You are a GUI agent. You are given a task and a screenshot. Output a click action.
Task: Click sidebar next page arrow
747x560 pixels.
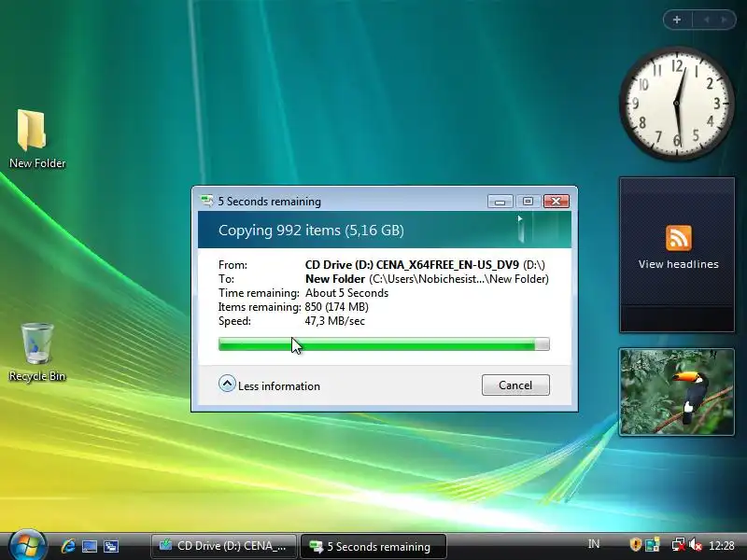(725, 20)
